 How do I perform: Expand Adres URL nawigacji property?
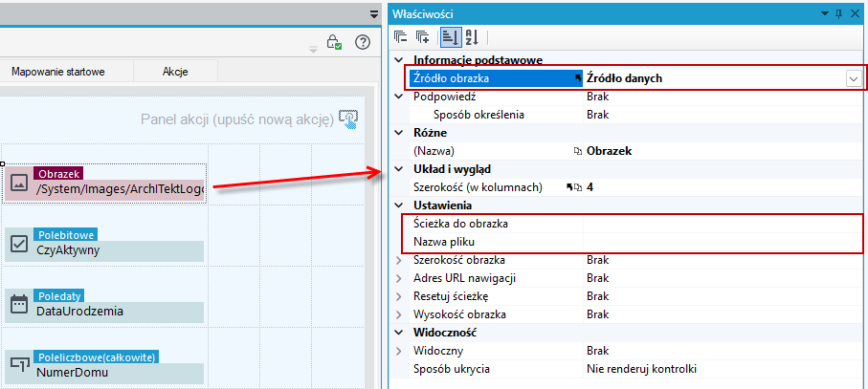click(x=398, y=278)
